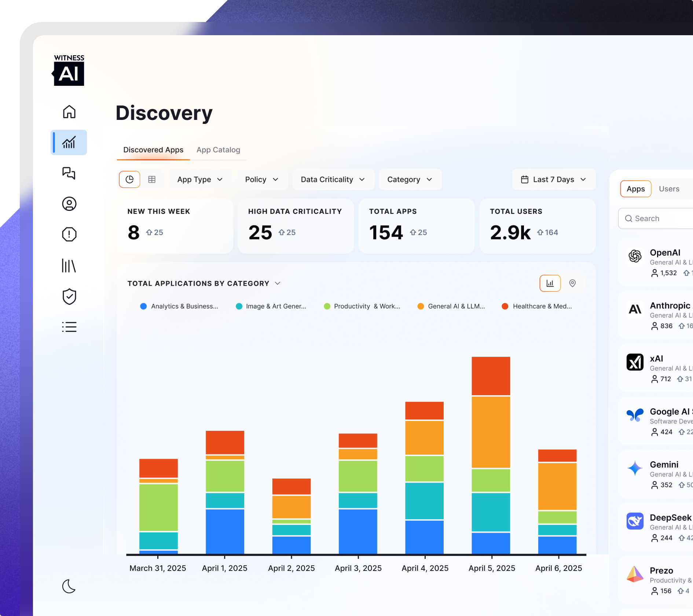This screenshot has height=616, width=693.
Task: Click the DeepSeek whale logo
Action: coord(635,521)
